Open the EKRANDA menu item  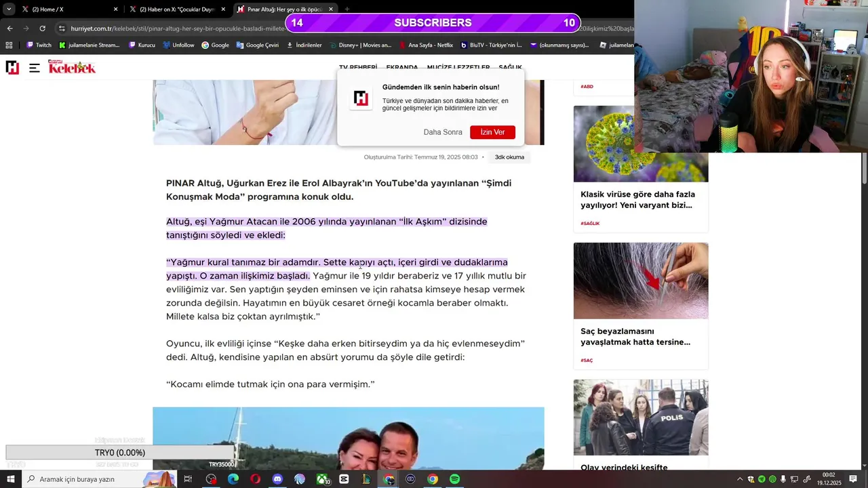pos(402,68)
